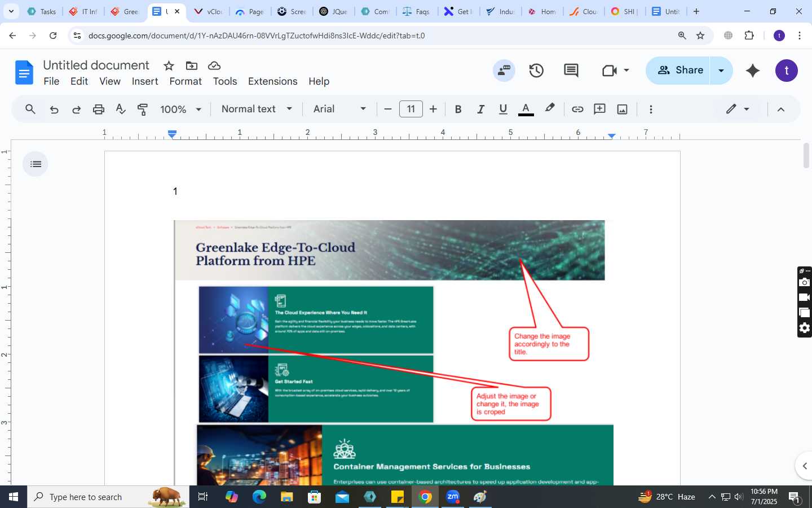Open the collaborator chat icon
812x508 pixels.
tap(504, 71)
